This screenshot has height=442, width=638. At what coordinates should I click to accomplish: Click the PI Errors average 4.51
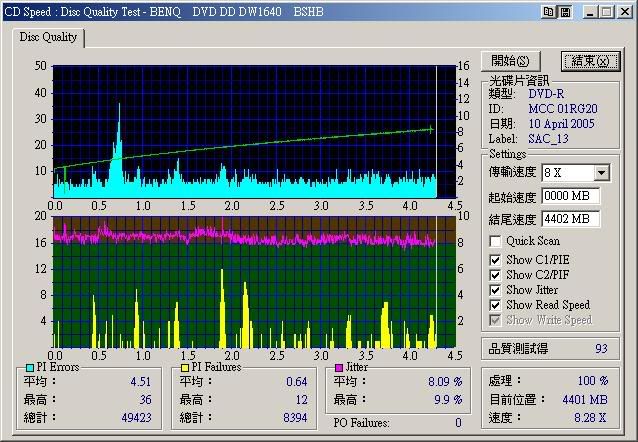(x=141, y=382)
